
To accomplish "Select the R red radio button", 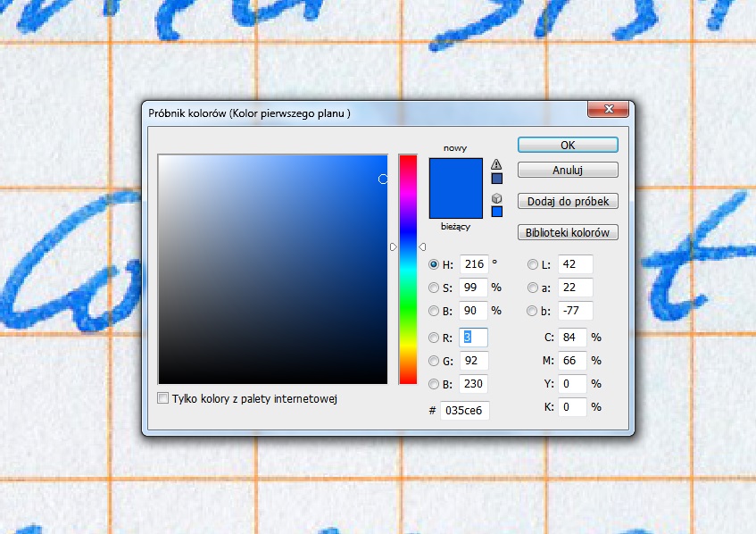I will (x=435, y=338).
